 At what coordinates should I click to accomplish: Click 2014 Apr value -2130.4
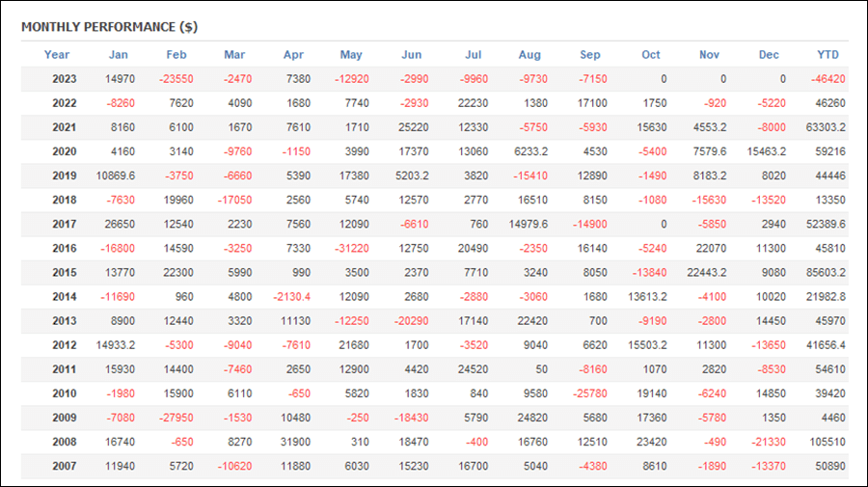point(291,297)
